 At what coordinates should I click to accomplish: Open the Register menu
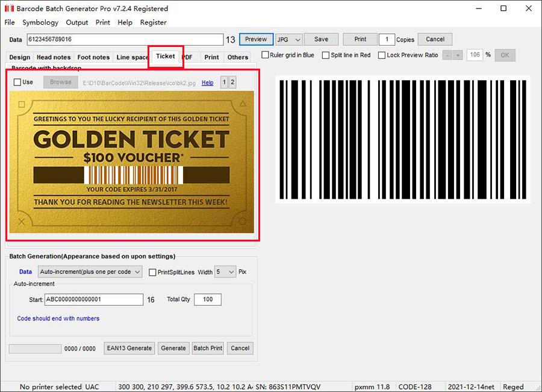(x=153, y=22)
